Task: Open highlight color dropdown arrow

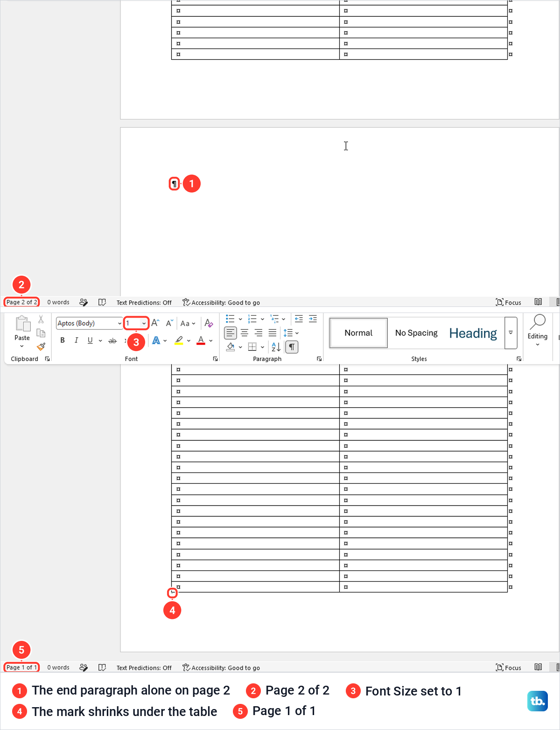Action: pos(189,341)
